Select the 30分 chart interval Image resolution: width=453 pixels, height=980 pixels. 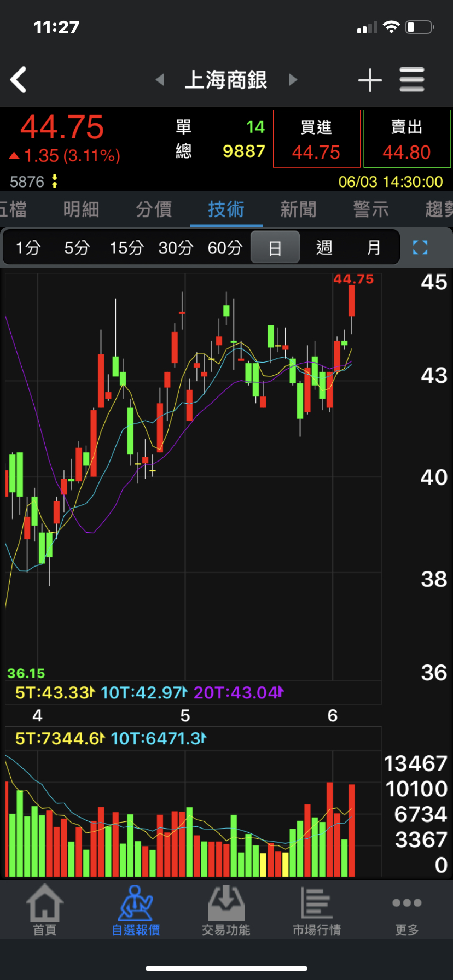(x=176, y=248)
